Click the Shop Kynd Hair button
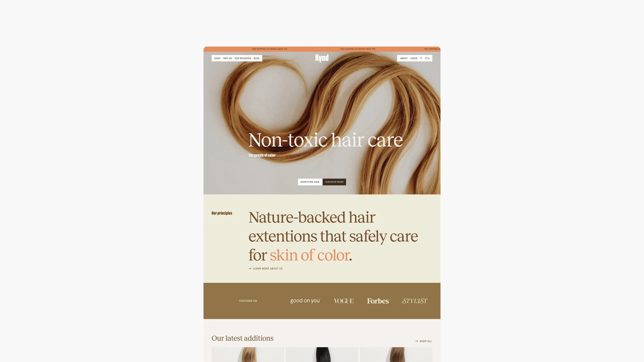Viewport: 644px width, 362px height. (x=310, y=182)
